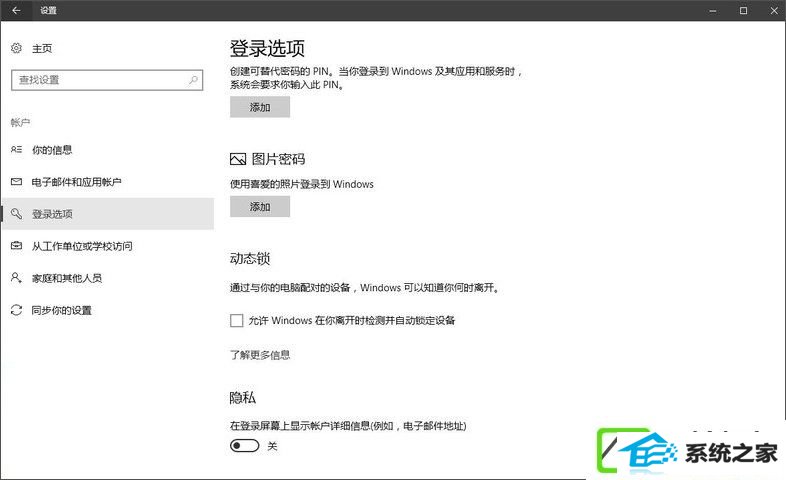Click the 设置 title in the title bar
Screen dimensions: 786x480
tap(48, 11)
